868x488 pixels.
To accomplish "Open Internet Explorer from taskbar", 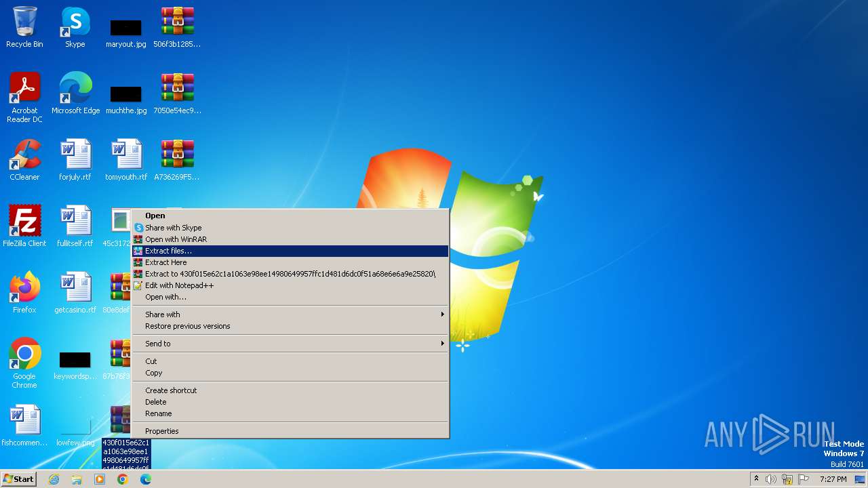I will tap(54, 479).
